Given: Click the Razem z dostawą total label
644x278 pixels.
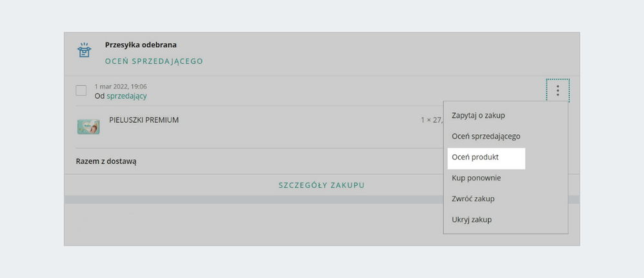Looking at the screenshot, I should click(x=106, y=161).
